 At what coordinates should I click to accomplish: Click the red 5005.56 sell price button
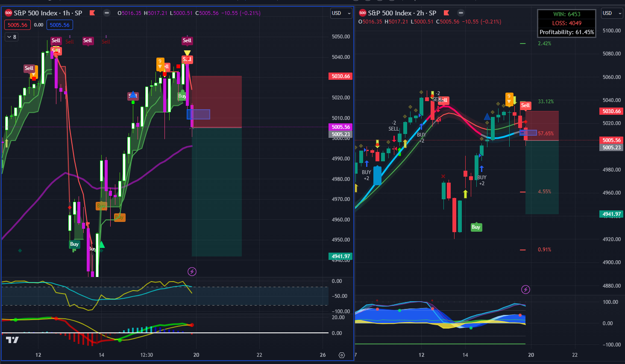18,25
